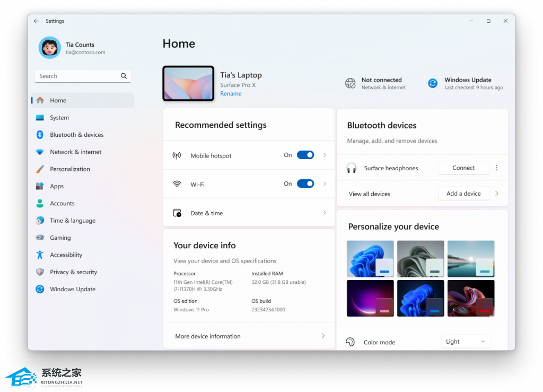Open Accounts settings page
Screen dimensions: 543x392
[x=83, y=203]
